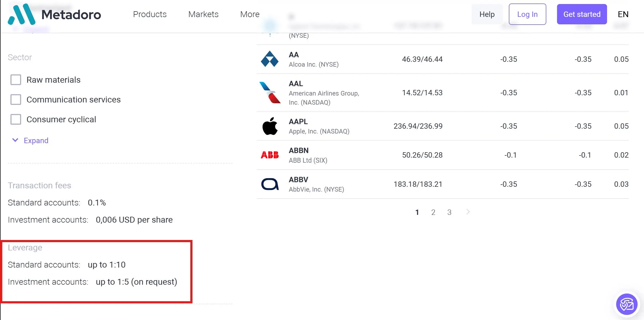Select the 183.18/183.21 price quote
The height and width of the screenshot is (320, 644).
tap(418, 184)
